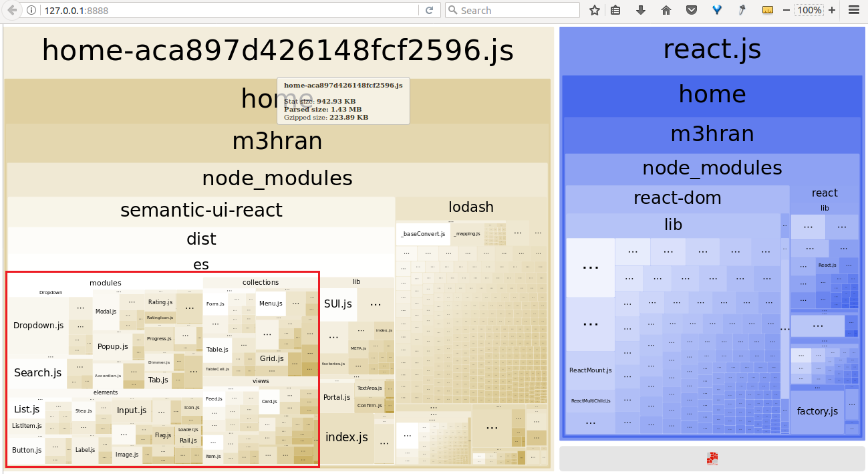The image size is (868, 474).
Task: Select the Image.js module
Action: [x=126, y=455]
